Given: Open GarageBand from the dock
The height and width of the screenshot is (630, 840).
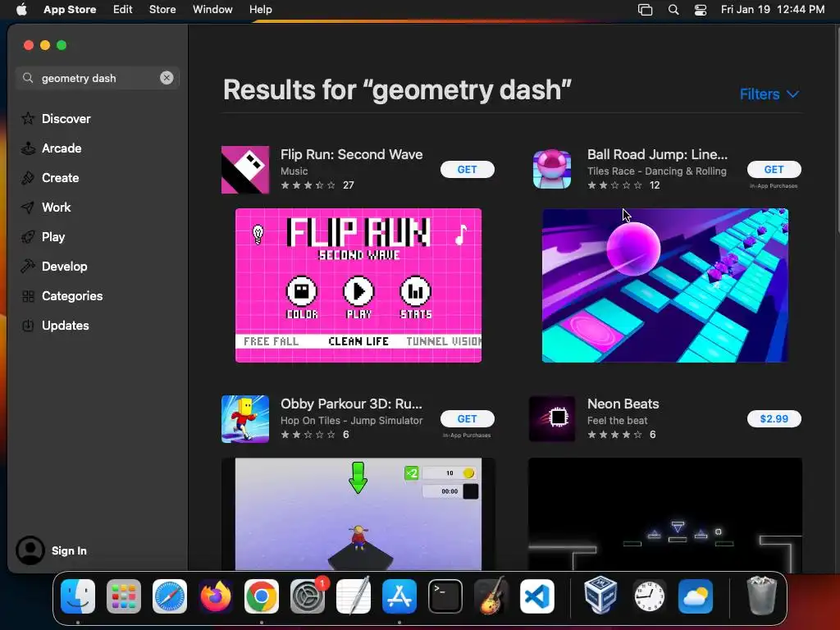Looking at the screenshot, I should coord(491,596).
